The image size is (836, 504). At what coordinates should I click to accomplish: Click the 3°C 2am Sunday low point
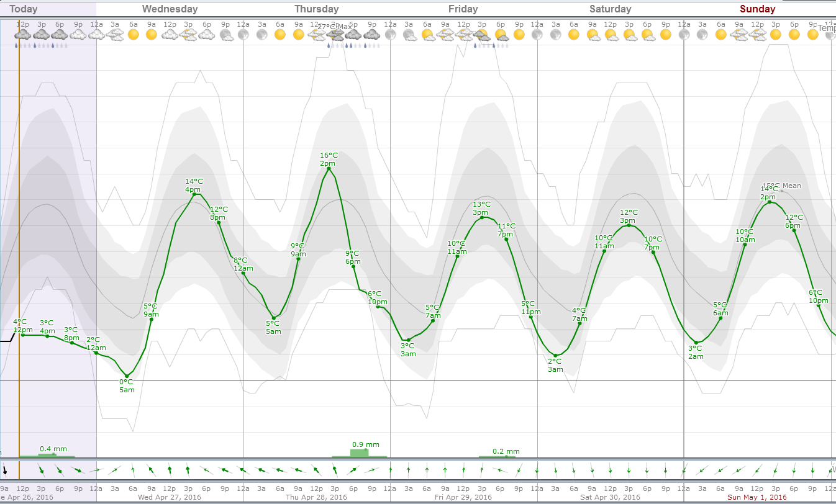696,343
